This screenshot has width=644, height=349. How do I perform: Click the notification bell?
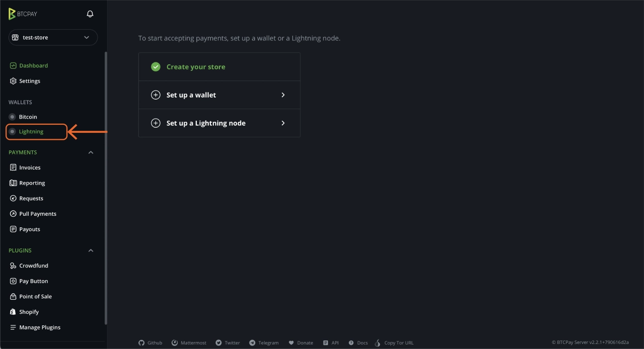pyautogui.click(x=90, y=14)
